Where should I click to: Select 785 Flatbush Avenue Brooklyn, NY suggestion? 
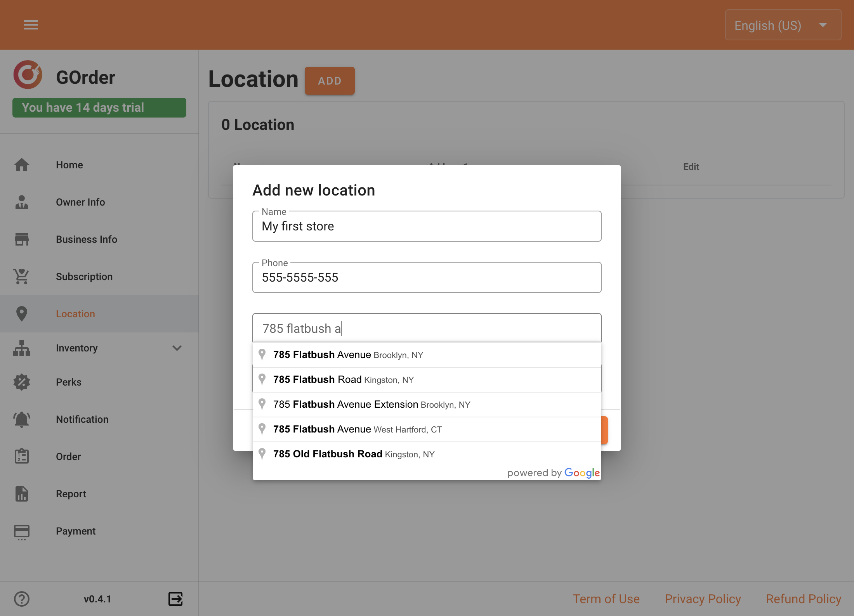427,355
